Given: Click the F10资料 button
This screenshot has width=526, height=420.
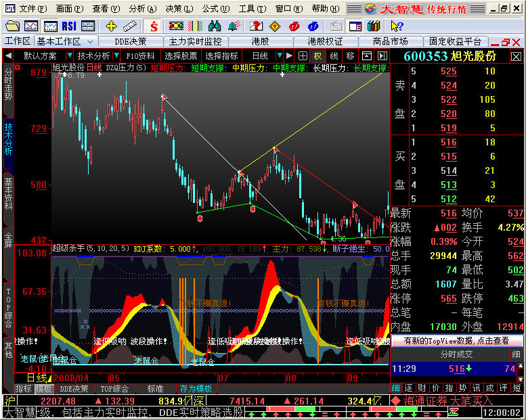Looking at the screenshot, I should [140, 55].
